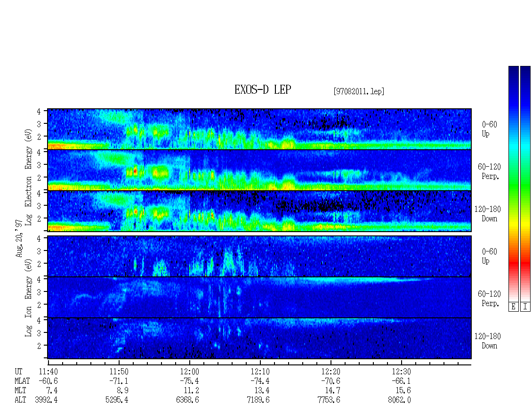Click the ion 120-180 Down spectrogram panel
This screenshot has height=412, width=532.
click(259, 339)
